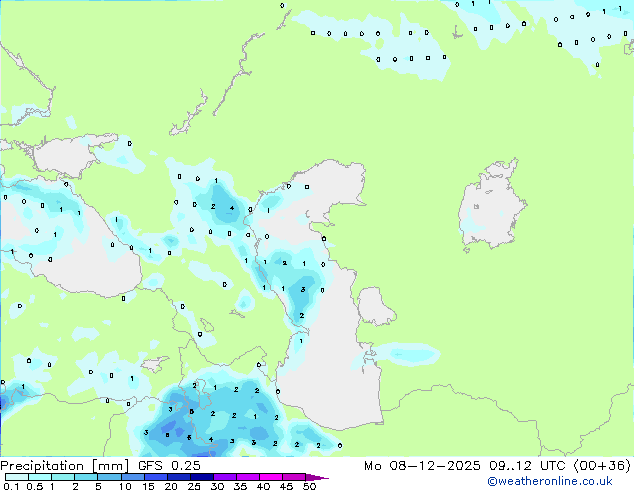Click the legend arrow above 50 mm
Screen dimensions: 634x490
(317, 477)
